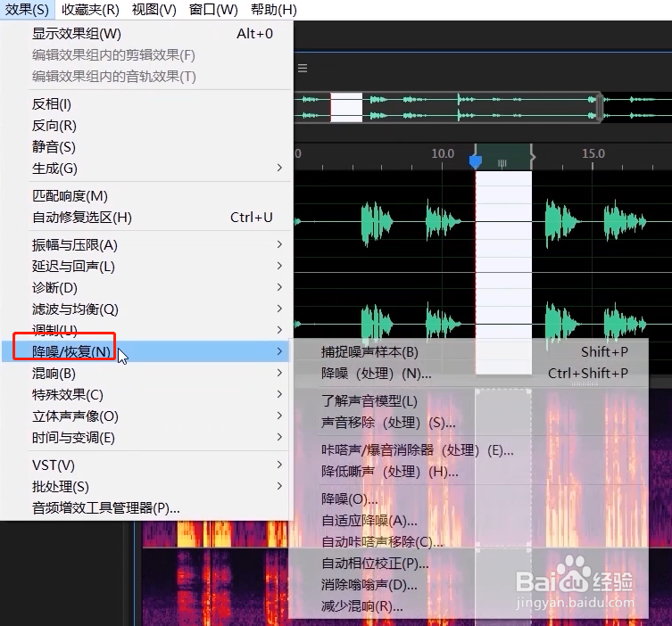The height and width of the screenshot is (626, 672).
Task: Click right handle of overview zoom navigator
Action: click(x=600, y=108)
